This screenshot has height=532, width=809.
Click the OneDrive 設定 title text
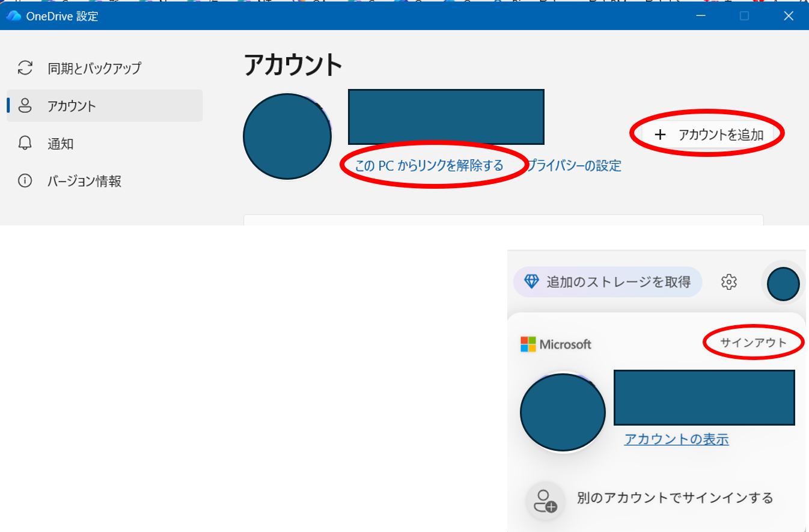(62, 17)
